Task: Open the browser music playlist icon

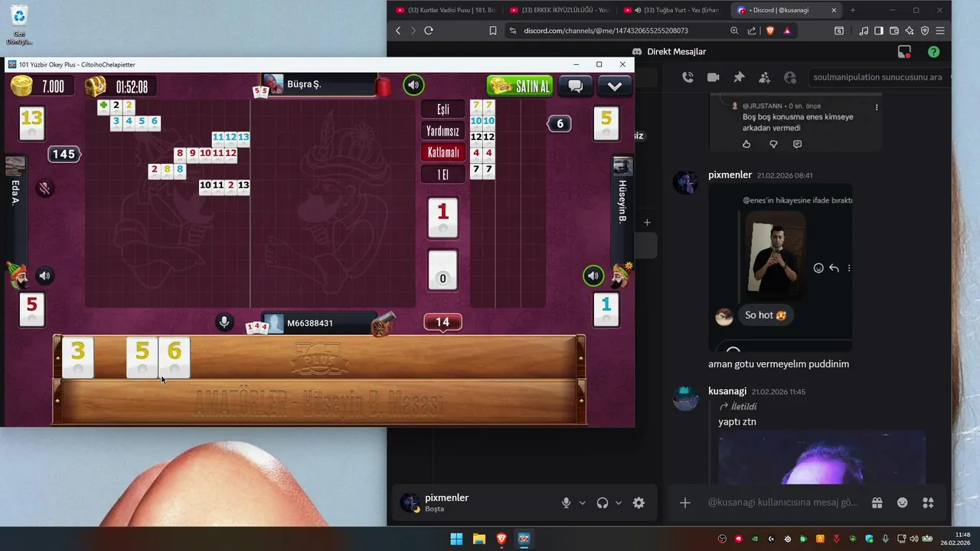Action: pyautogui.click(x=864, y=31)
